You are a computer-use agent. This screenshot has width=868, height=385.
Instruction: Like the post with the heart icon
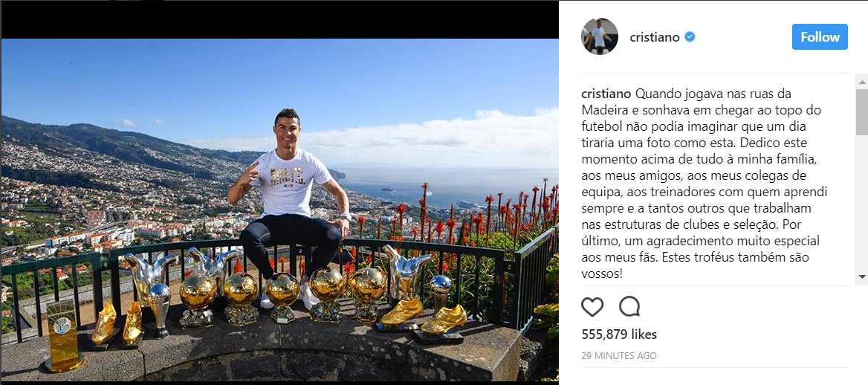pos(592,306)
